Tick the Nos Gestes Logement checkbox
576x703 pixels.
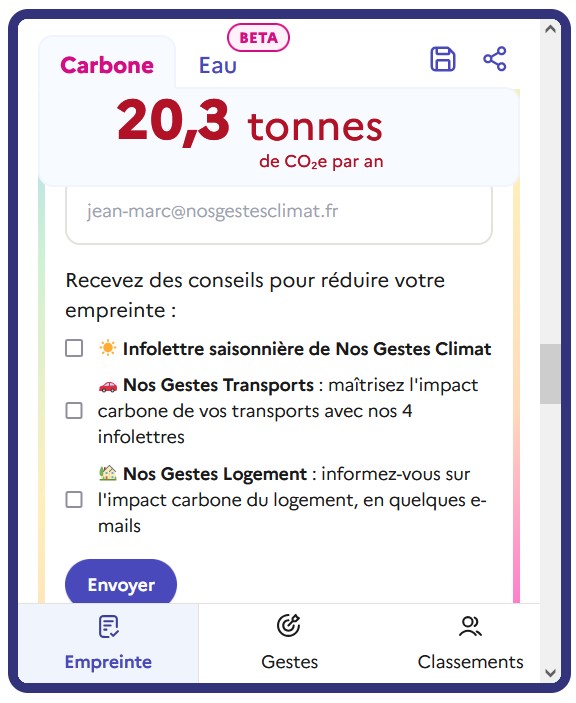74,499
